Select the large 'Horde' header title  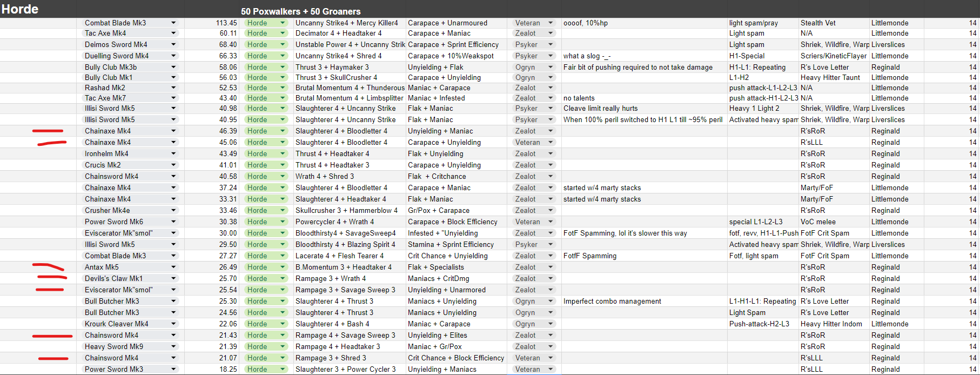(20, 9)
